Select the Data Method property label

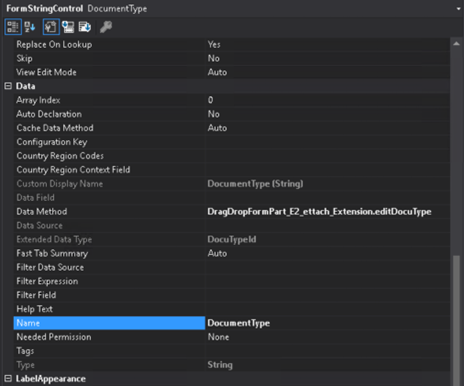[42, 212]
